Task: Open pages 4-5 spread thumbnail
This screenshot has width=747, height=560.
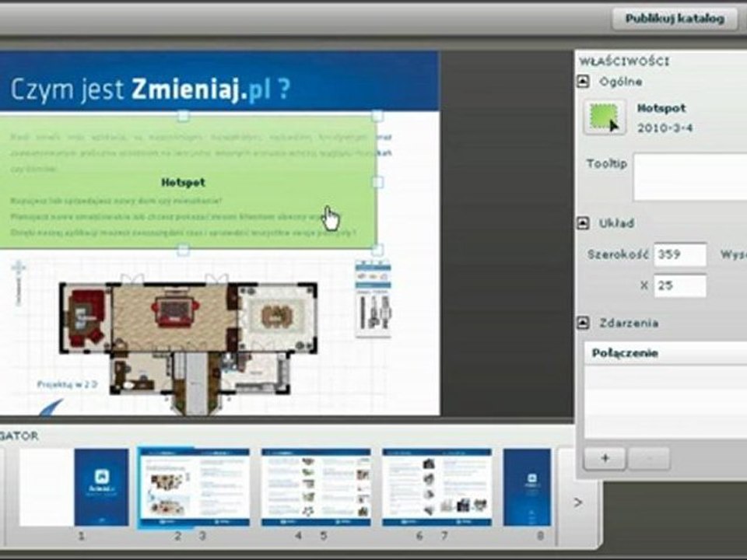Action: [316, 487]
